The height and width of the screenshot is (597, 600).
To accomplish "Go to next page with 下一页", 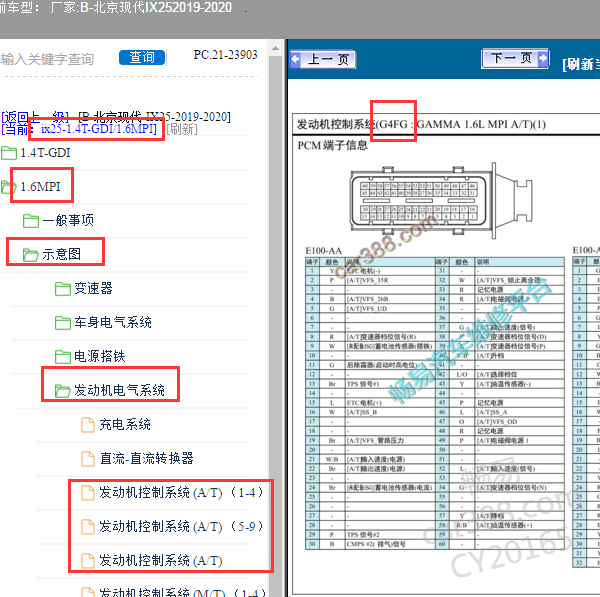I will coord(515,59).
